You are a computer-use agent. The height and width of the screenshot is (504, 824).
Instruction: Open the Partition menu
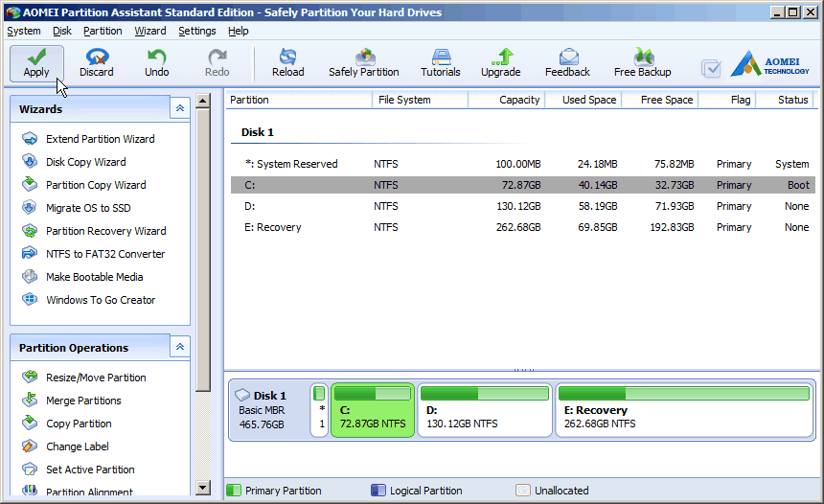click(x=103, y=31)
